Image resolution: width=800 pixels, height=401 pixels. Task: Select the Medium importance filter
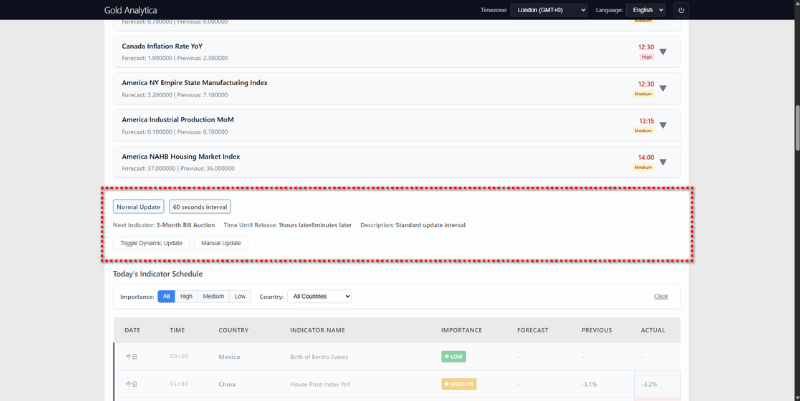213,296
